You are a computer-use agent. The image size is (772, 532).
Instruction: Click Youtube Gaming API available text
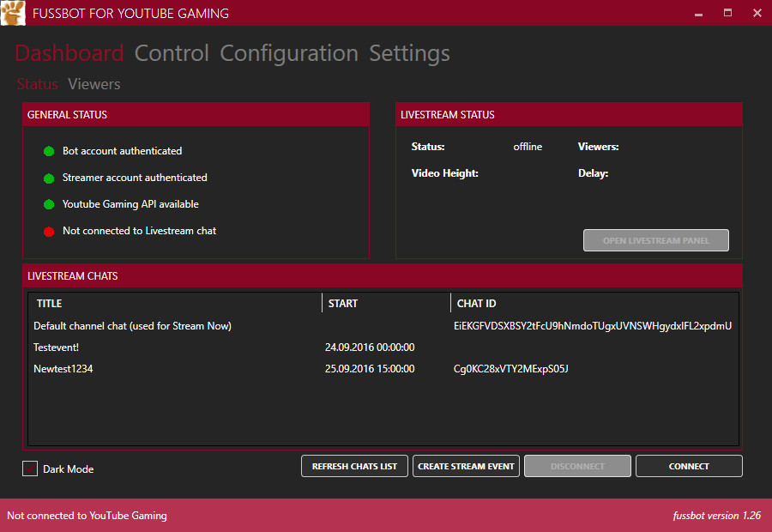pyautogui.click(x=130, y=204)
